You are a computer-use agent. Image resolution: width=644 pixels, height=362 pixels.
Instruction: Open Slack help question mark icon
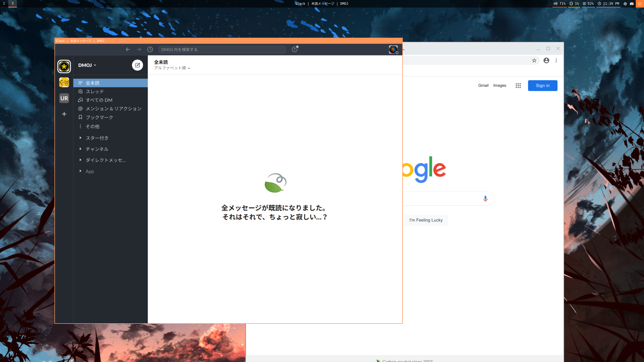295,49
